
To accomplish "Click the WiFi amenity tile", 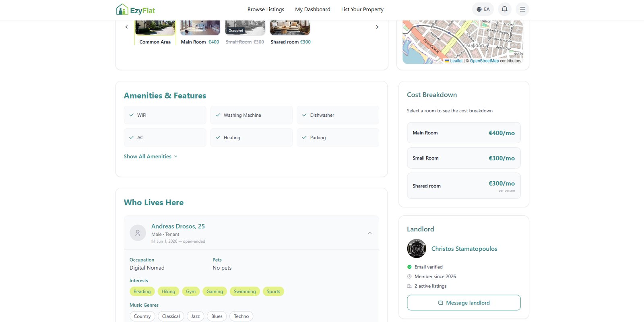I will tap(165, 115).
